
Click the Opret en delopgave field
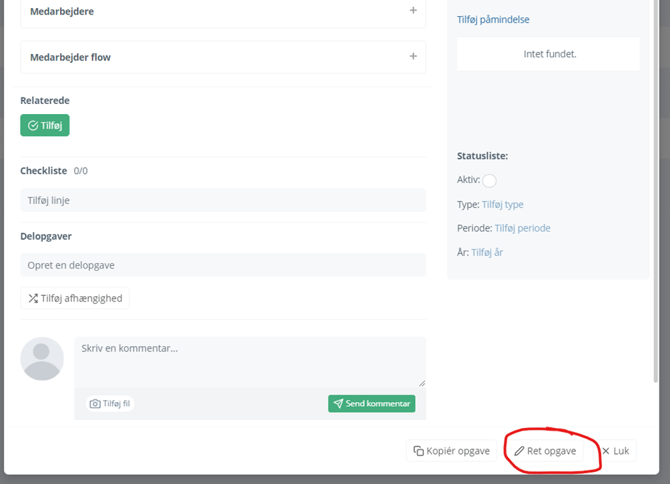(223, 265)
